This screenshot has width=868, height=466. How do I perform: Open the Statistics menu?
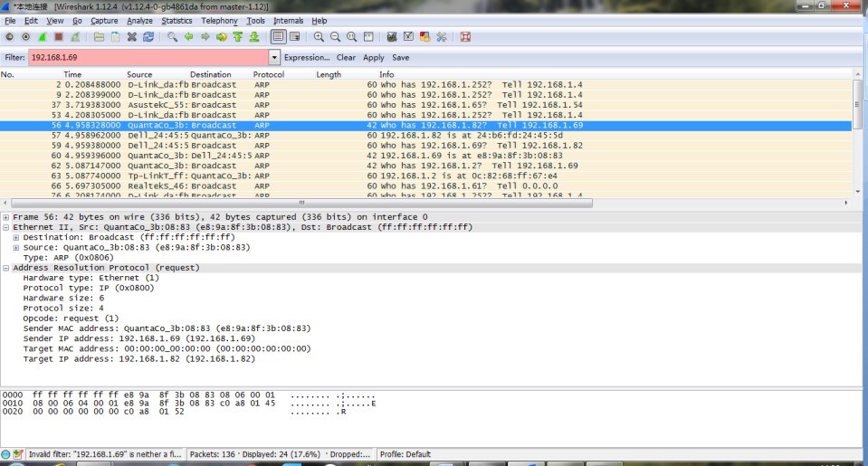coord(176,21)
